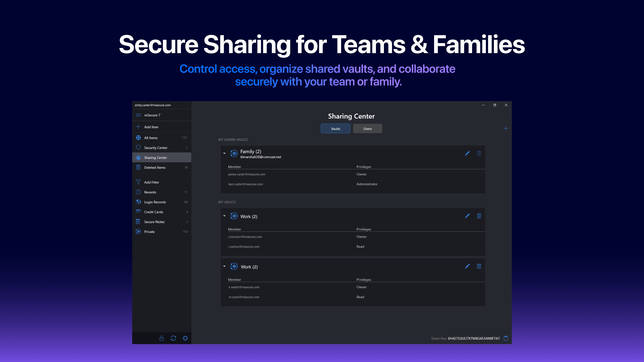Collapse the Work vault with k.walsh
Viewport: 644px width, 362px height.
(x=224, y=266)
